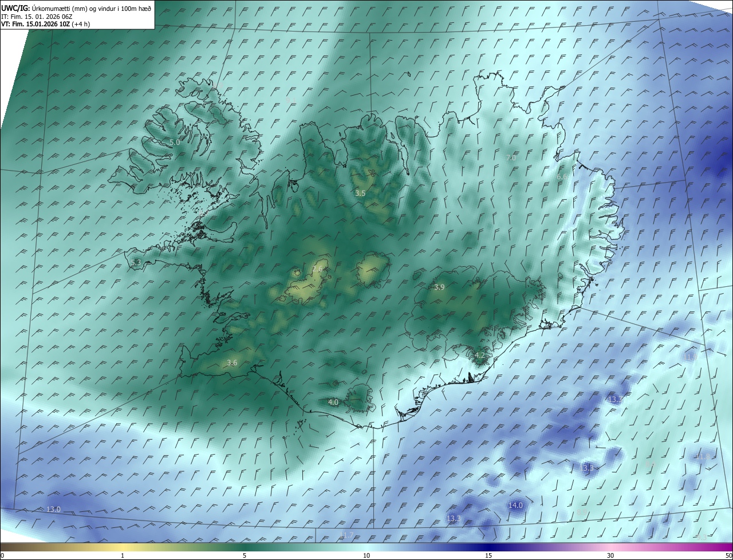
Task: Click the 3.5 value in north Iceland
Action: 360,194
